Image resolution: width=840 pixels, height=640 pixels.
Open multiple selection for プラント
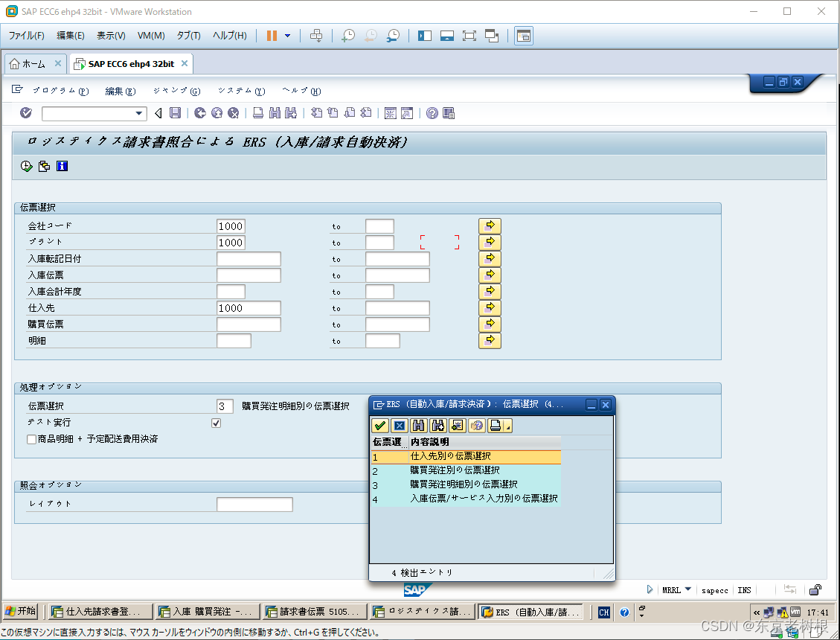pyautogui.click(x=490, y=243)
